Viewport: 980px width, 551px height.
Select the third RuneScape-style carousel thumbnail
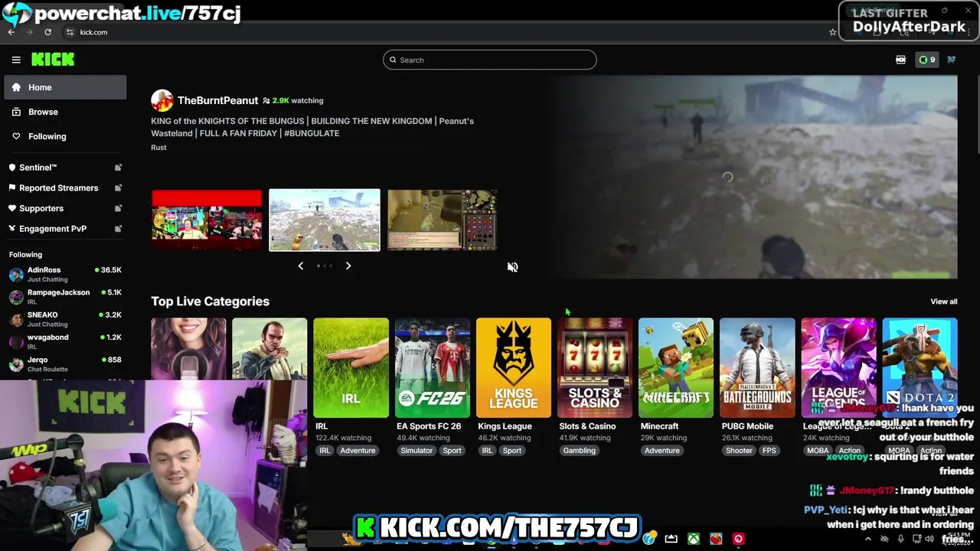(443, 220)
